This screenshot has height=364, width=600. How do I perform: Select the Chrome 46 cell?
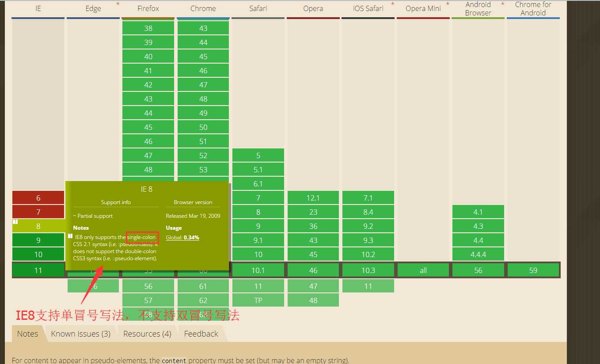(203, 71)
